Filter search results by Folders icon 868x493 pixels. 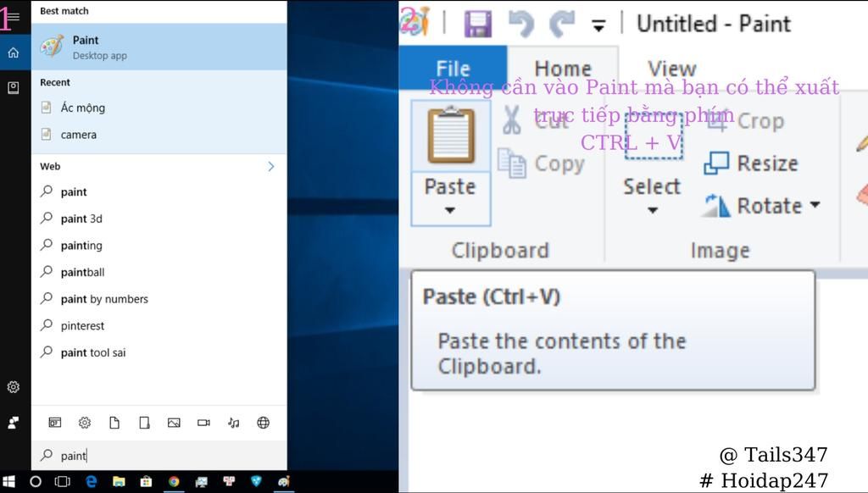pos(144,423)
